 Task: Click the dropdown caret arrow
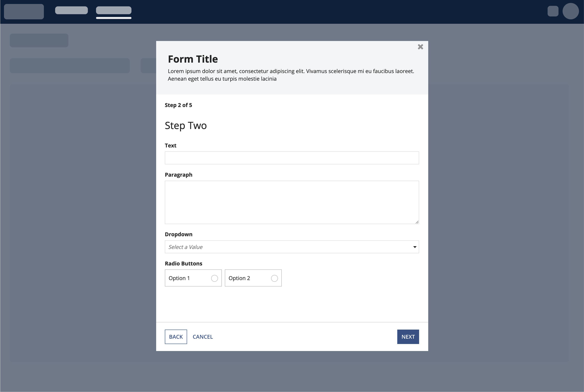(415, 247)
